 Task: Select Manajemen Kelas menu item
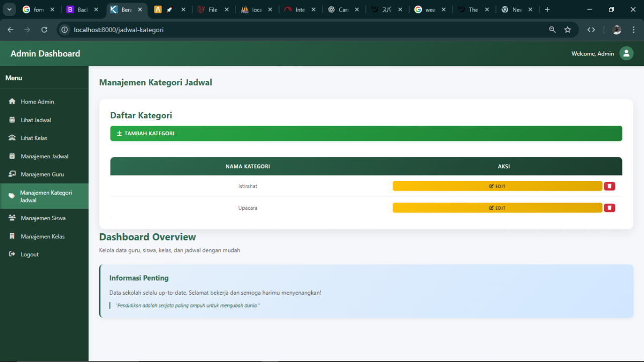point(42,236)
